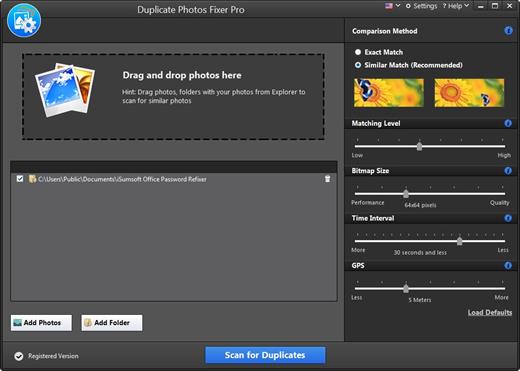The width and height of the screenshot is (520, 371).
Task: Expand the Help dropdown arrow
Action: (466, 6)
